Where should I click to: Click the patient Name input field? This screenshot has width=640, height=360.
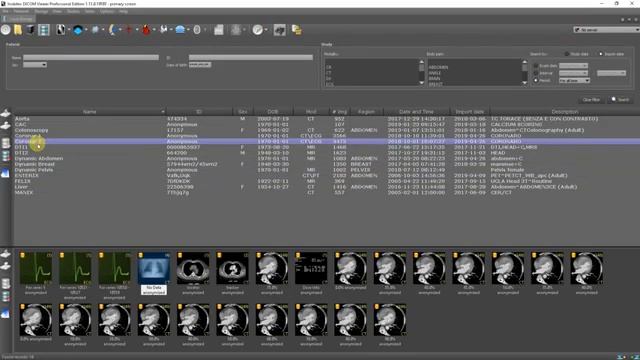click(x=91, y=58)
